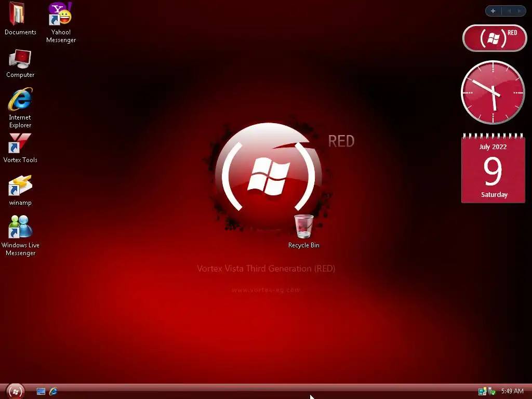Go to the previous sidebar gadget page
The image size is (532, 399).
coord(509,11)
